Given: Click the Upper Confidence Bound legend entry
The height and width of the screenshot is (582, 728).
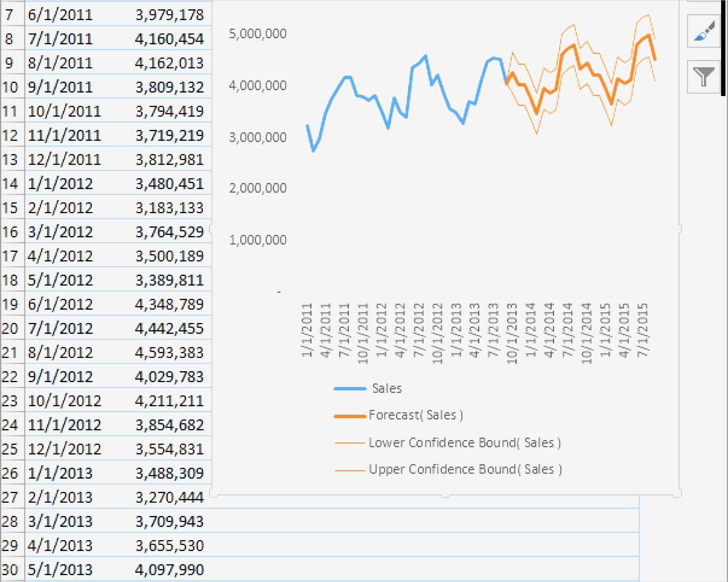Looking at the screenshot, I should 465,469.
